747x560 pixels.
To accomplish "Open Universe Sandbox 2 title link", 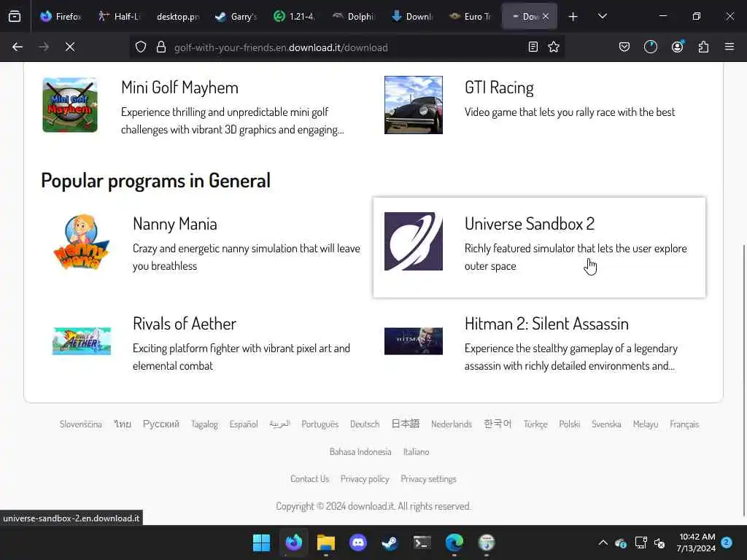I will pos(530,224).
